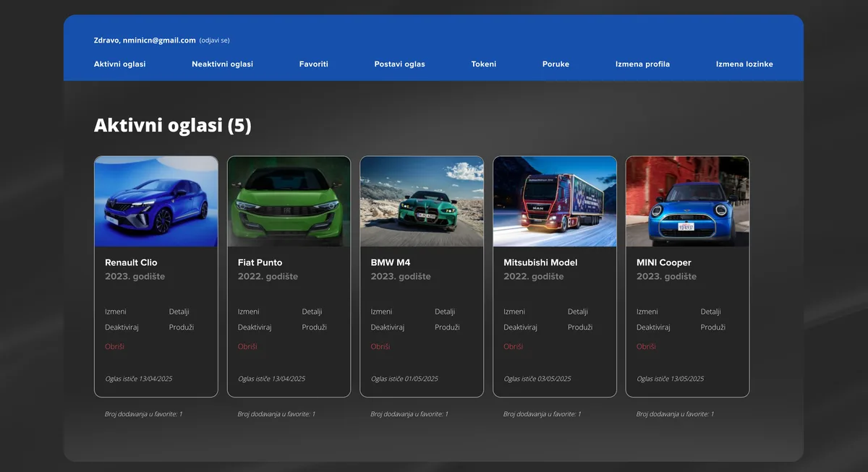Open the Mitsubishi Model truck photo

(555, 202)
